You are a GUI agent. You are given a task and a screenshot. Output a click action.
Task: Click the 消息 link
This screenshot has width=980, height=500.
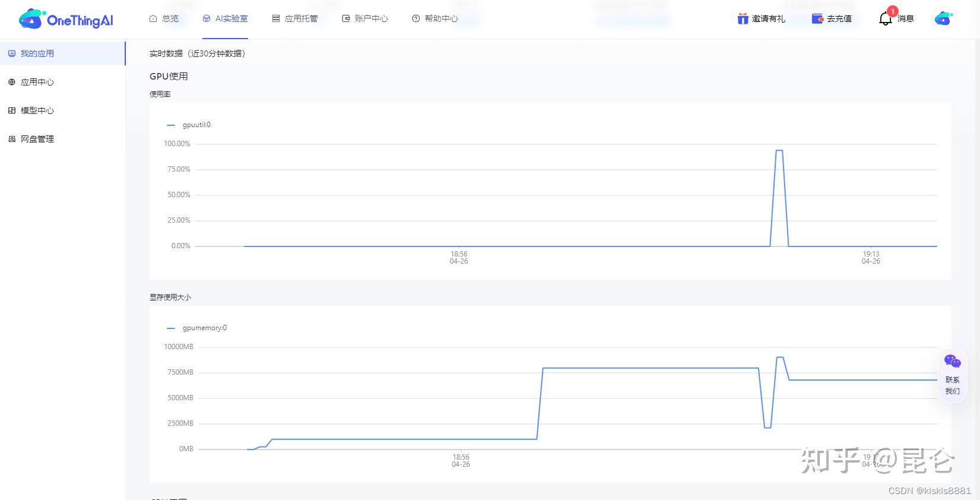pos(905,19)
